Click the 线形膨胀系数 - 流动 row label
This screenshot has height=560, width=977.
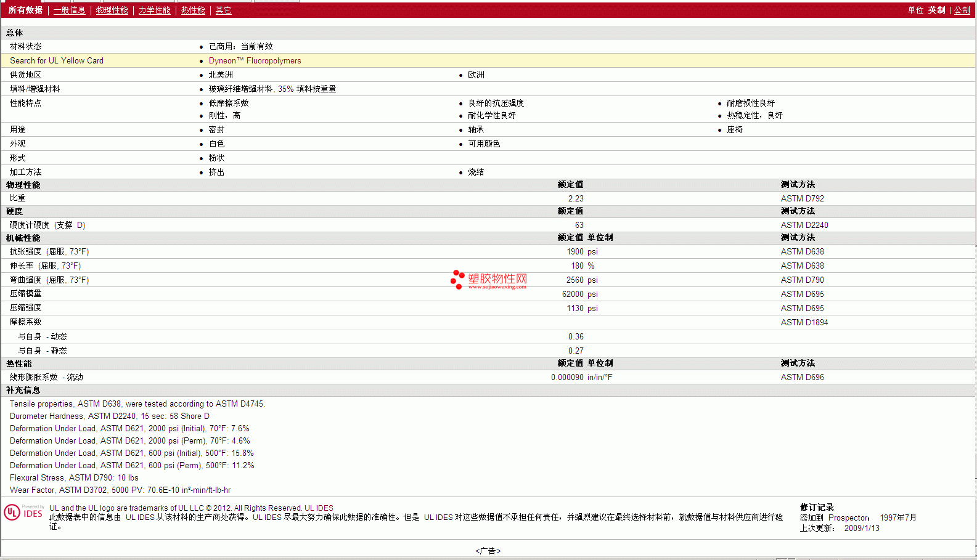point(46,377)
